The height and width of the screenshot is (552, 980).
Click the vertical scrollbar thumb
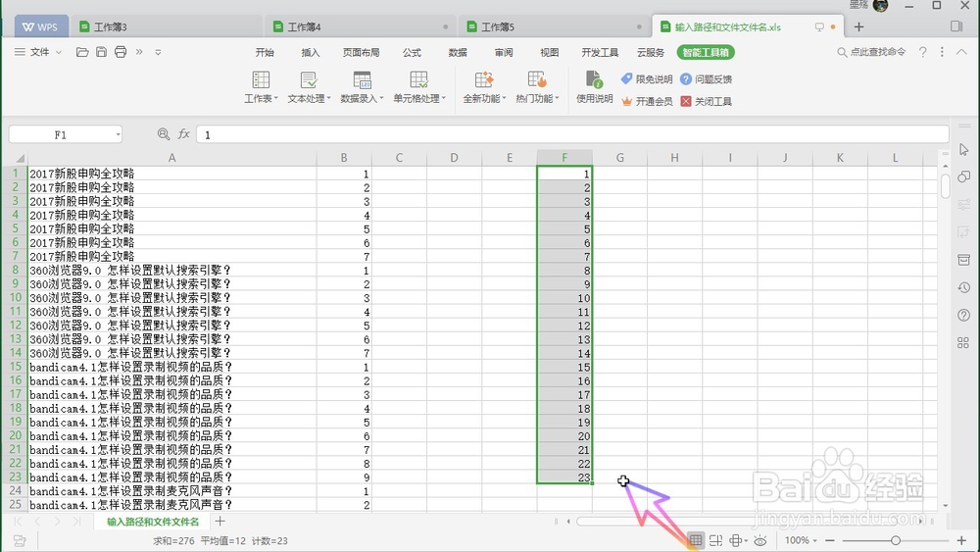(945, 185)
